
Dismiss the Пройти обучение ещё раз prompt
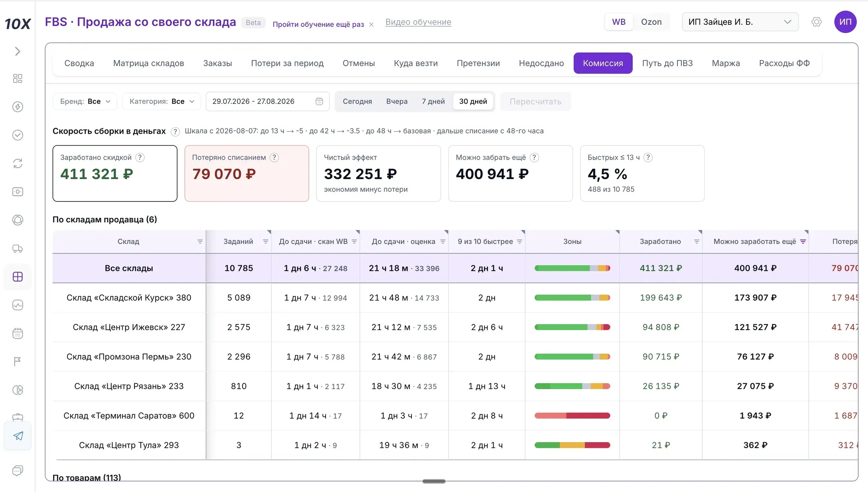371,24
